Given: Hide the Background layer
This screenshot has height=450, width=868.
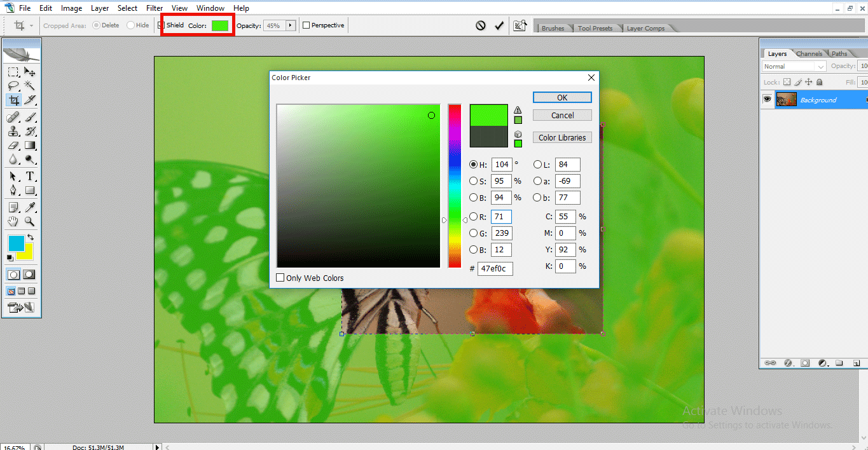Looking at the screenshot, I should [768, 99].
